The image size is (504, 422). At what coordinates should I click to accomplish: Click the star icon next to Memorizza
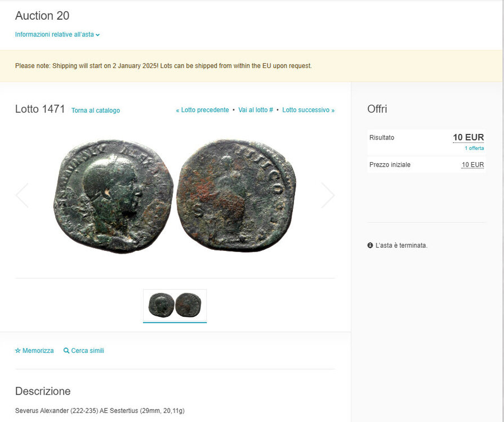18,351
